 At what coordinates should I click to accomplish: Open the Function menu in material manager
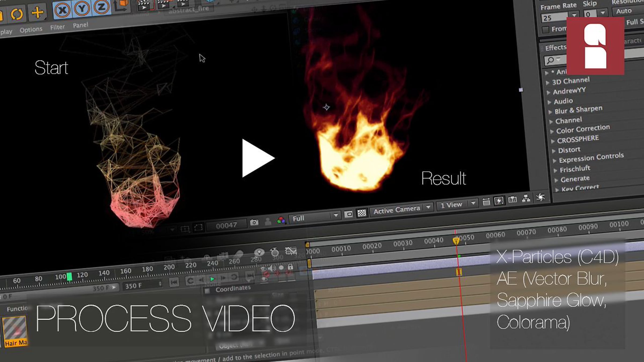pyautogui.click(x=17, y=309)
